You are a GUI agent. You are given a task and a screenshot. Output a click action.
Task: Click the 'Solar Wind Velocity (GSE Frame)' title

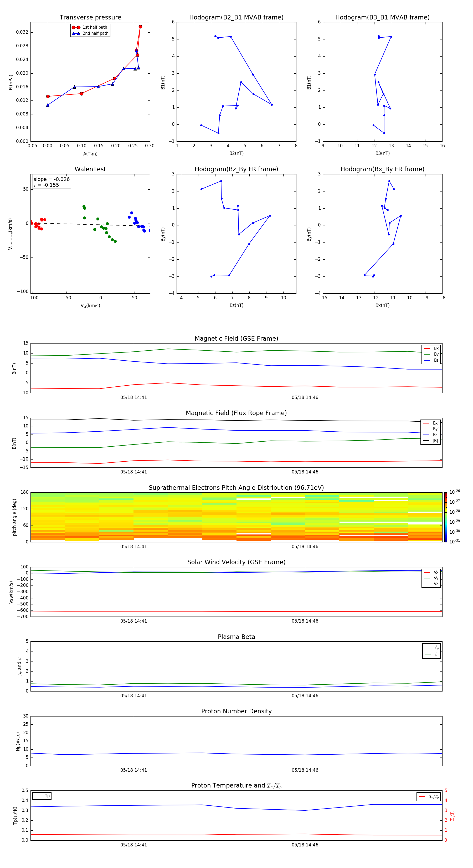(x=236, y=562)
